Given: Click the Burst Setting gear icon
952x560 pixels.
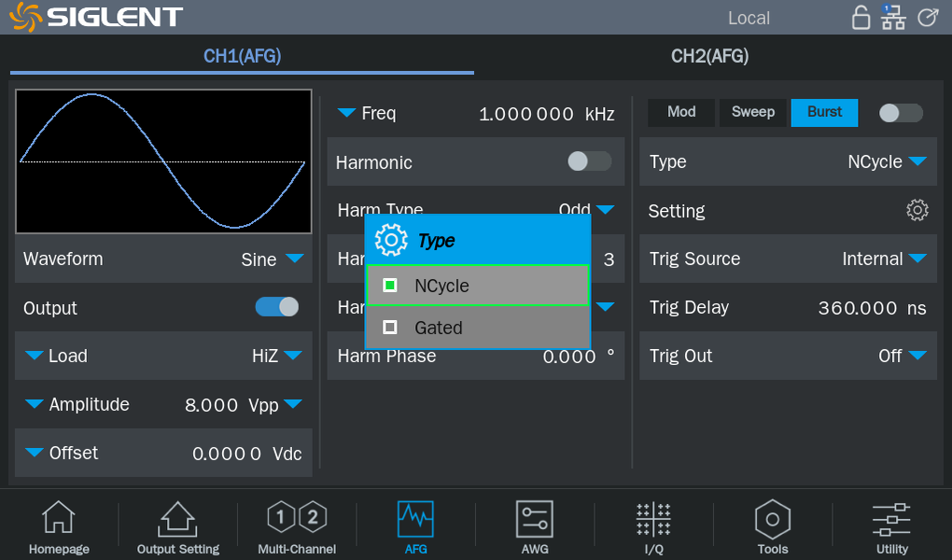Looking at the screenshot, I should tap(917, 211).
